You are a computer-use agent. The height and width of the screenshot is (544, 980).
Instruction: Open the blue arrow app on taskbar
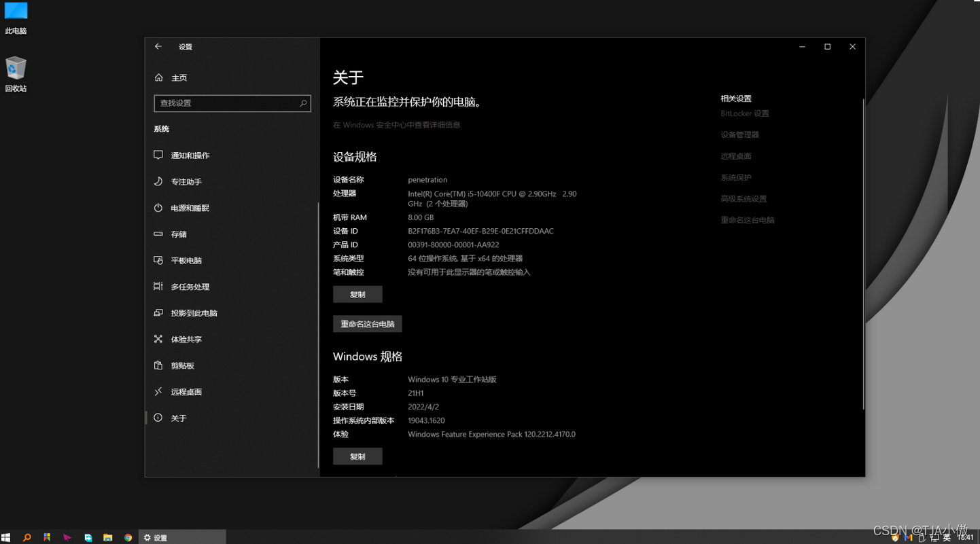(88, 537)
